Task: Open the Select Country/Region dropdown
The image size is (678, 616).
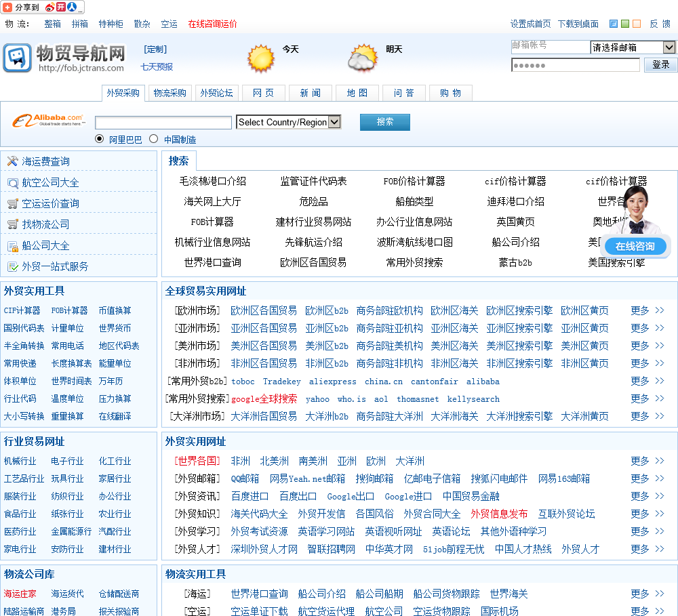Action: tap(288, 122)
